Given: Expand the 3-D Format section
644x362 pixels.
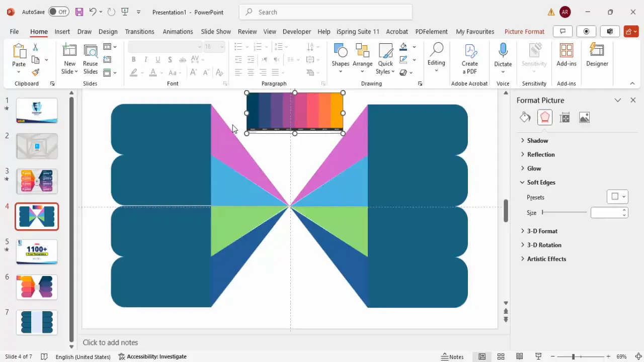Looking at the screenshot, I should [542, 231].
